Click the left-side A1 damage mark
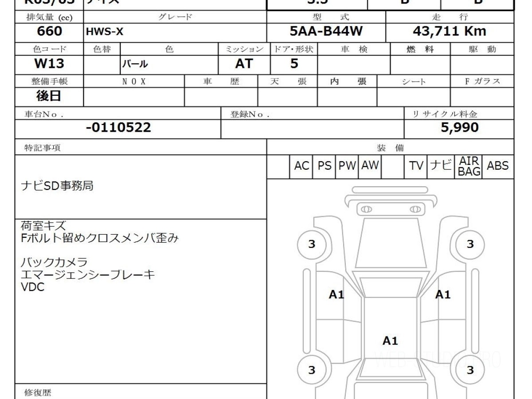Screen dimensions: 532x399 pos(336,294)
